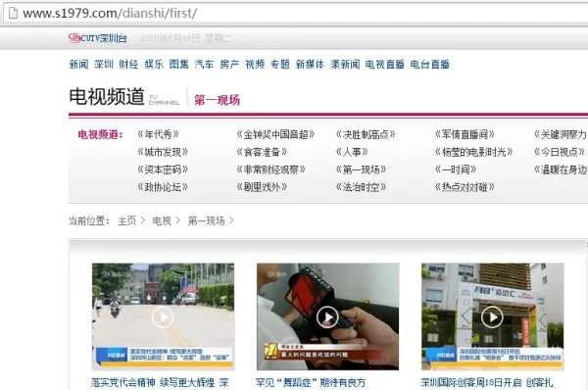
Task: Open the CUTV深圳台 logo link
Action: point(97,38)
